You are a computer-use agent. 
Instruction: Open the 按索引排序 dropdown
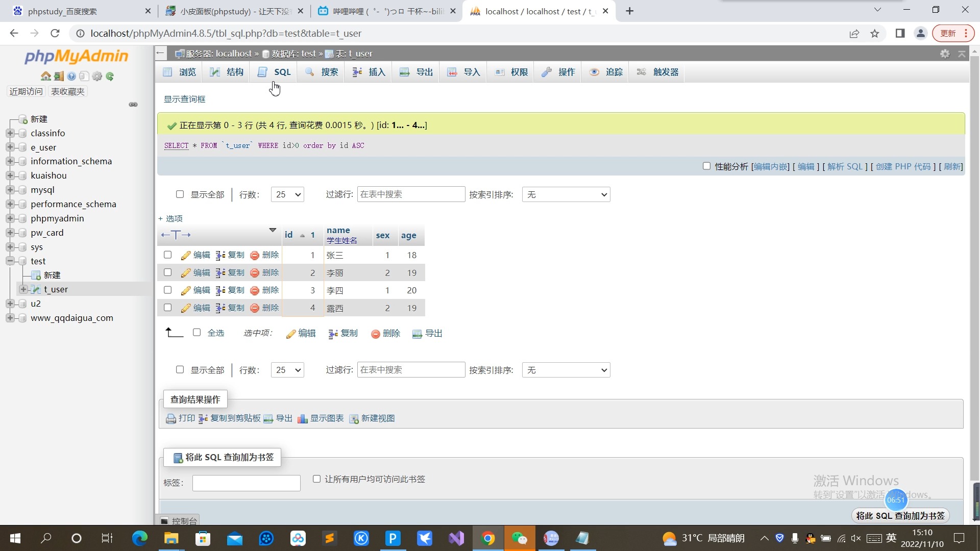pos(566,194)
